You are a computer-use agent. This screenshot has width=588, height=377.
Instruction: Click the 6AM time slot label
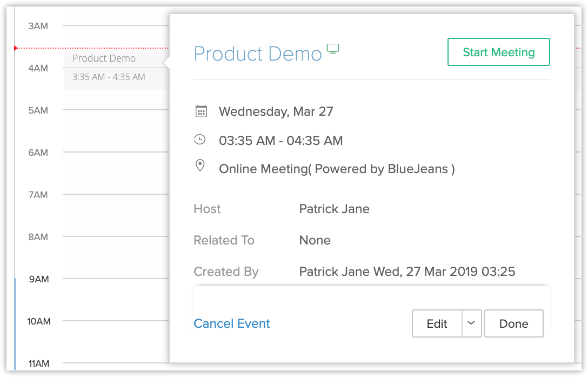[x=38, y=153]
